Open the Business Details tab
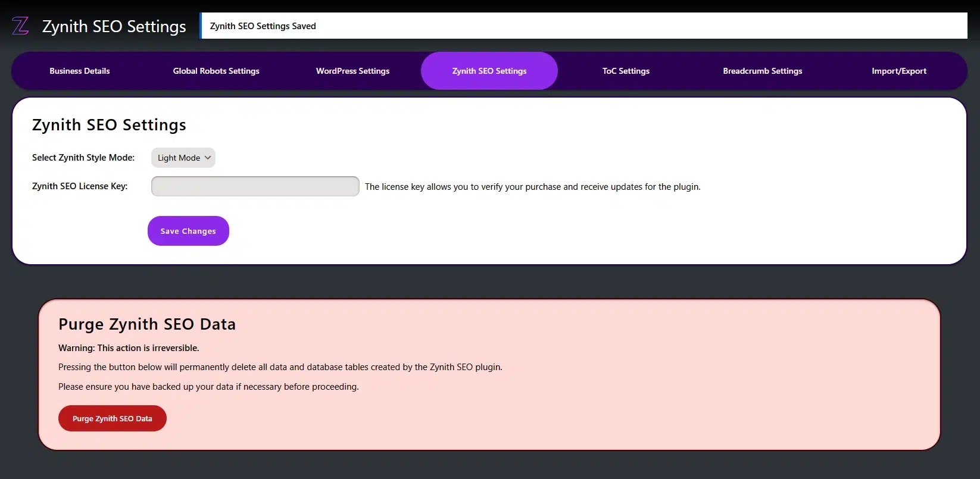 pyautogui.click(x=80, y=71)
